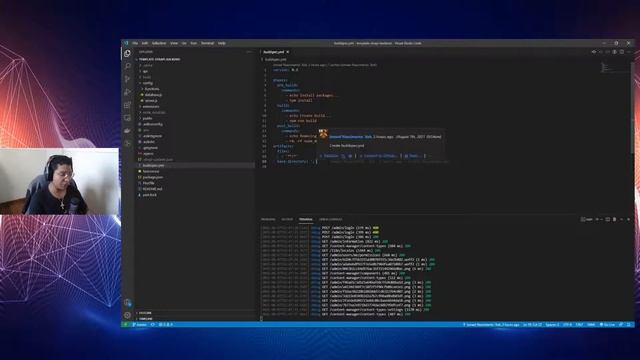Screen dimensions: 640x360
Task: Show errors and warnings from status bar
Action: point(166,325)
